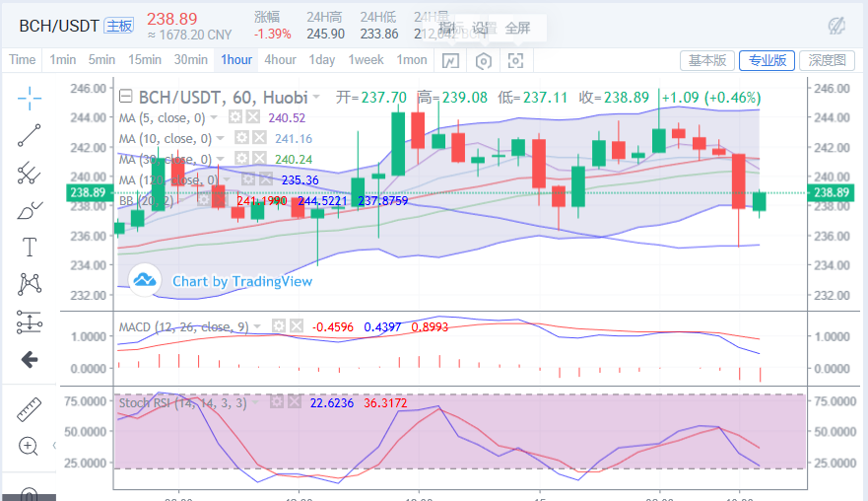Remove the MA 10 indicator
The height and width of the screenshot is (501, 868).
(x=259, y=138)
